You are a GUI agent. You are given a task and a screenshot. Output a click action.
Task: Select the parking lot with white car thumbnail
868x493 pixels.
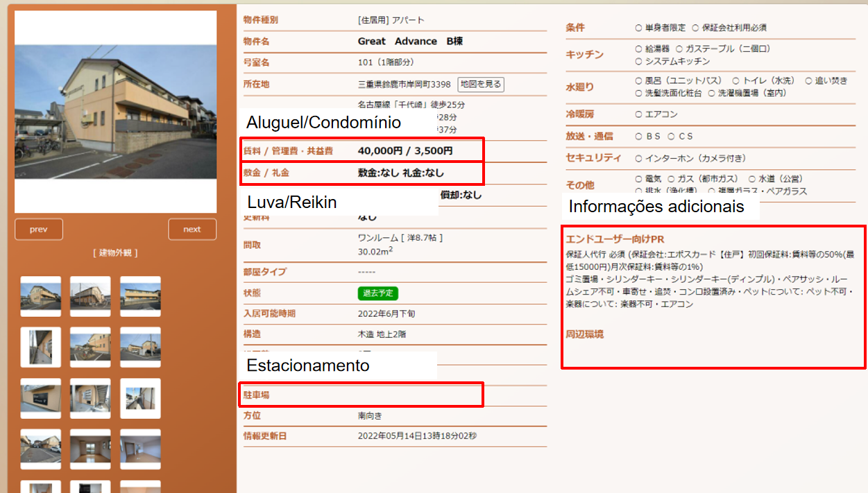(40, 449)
